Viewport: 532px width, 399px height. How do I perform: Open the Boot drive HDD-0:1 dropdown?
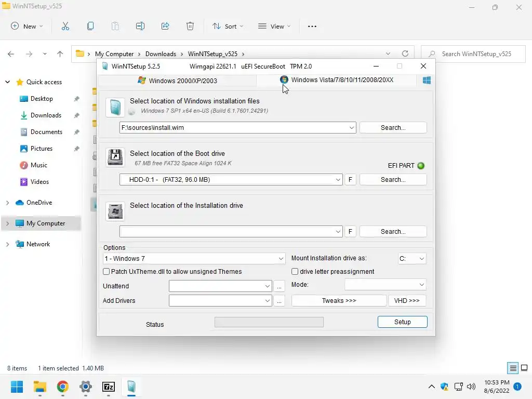(x=338, y=179)
